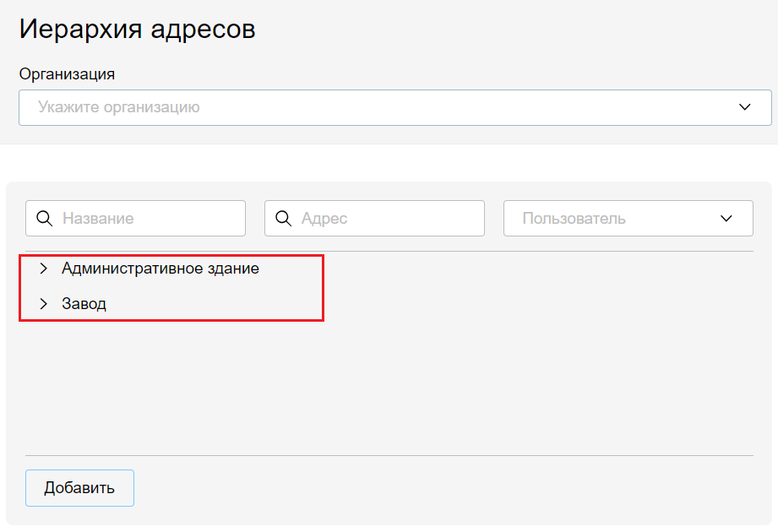Click the Организация field label

coord(67,74)
